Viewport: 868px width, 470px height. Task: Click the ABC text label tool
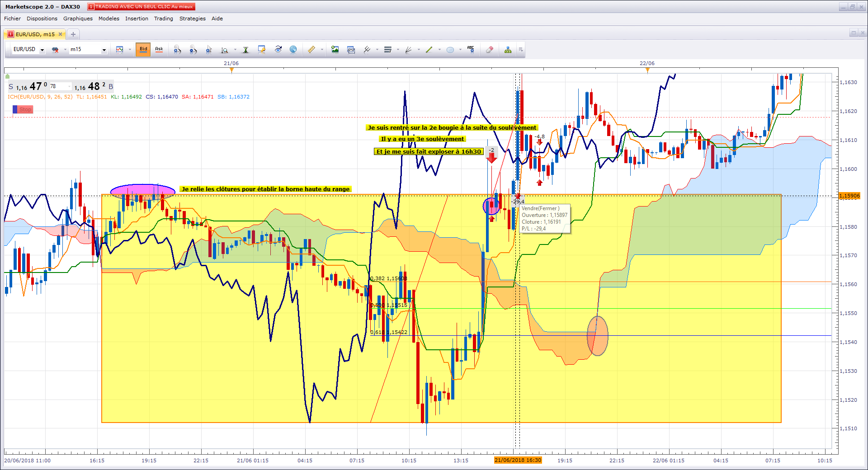click(471, 50)
